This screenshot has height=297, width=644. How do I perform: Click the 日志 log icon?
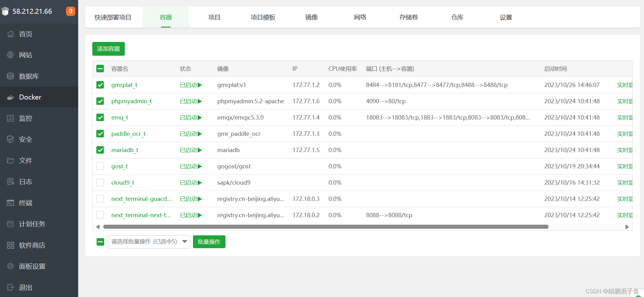(11, 182)
